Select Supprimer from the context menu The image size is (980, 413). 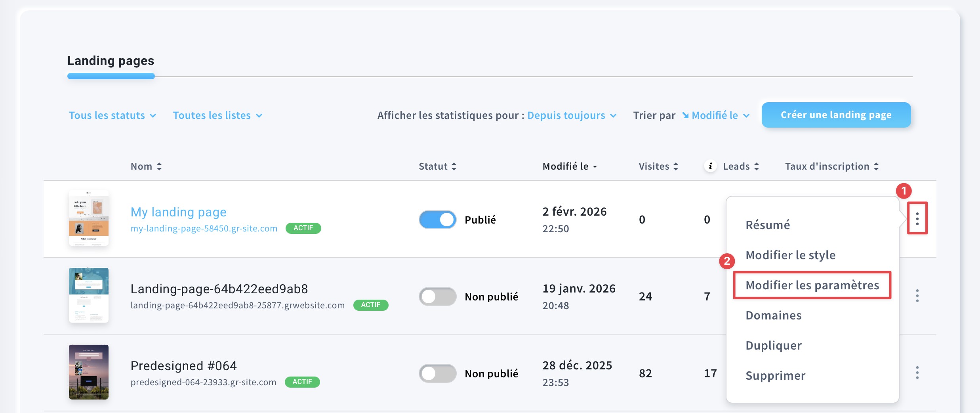coord(775,375)
